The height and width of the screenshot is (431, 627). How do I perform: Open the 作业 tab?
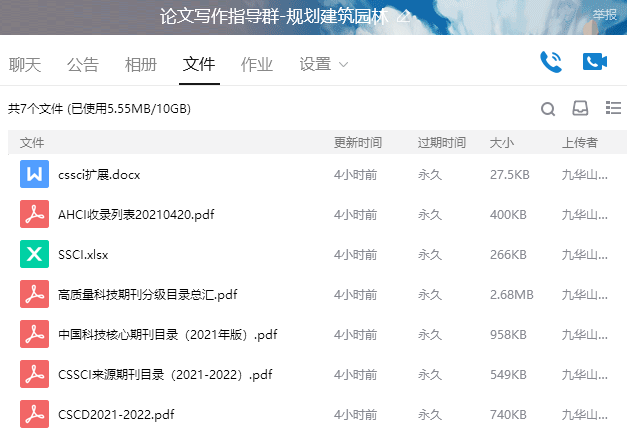tap(257, 65)
